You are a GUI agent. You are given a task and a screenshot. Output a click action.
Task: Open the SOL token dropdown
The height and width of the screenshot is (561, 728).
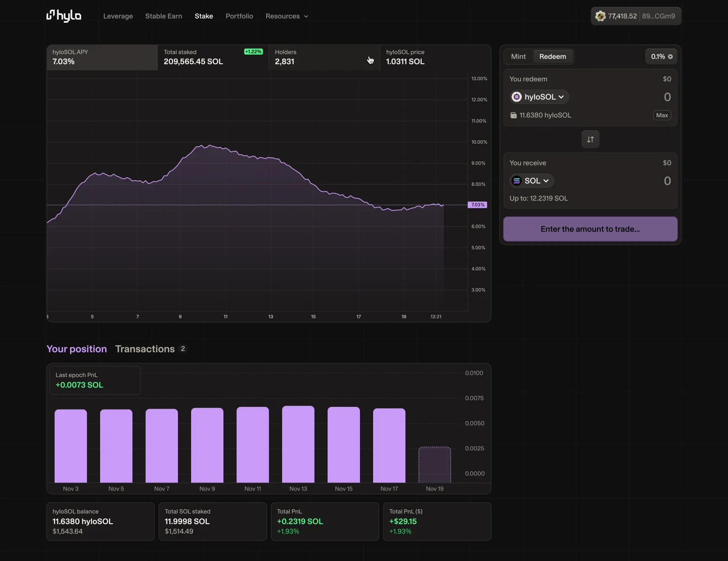pos(532,181)
